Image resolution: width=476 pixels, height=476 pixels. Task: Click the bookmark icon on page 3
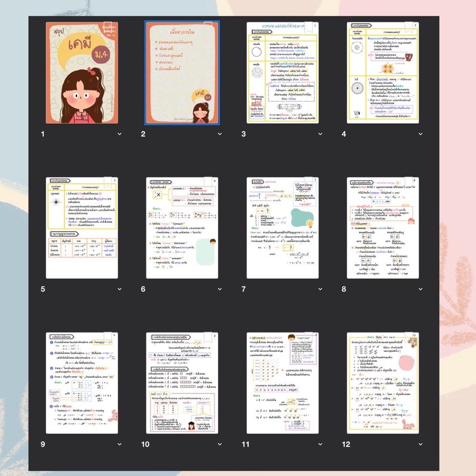click(x=309, y=27)
